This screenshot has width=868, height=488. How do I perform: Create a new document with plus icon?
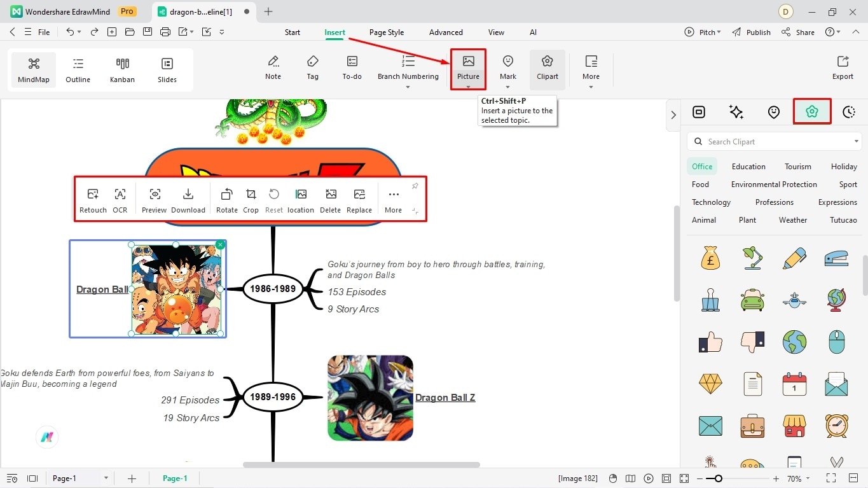click(x=112, y=32)
